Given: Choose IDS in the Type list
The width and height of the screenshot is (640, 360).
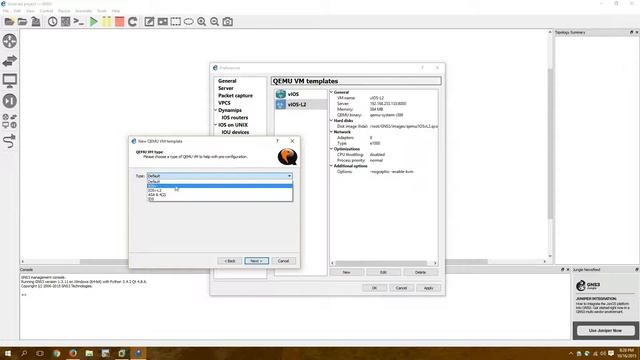Looking at the screenshot, I should [220, 199].
